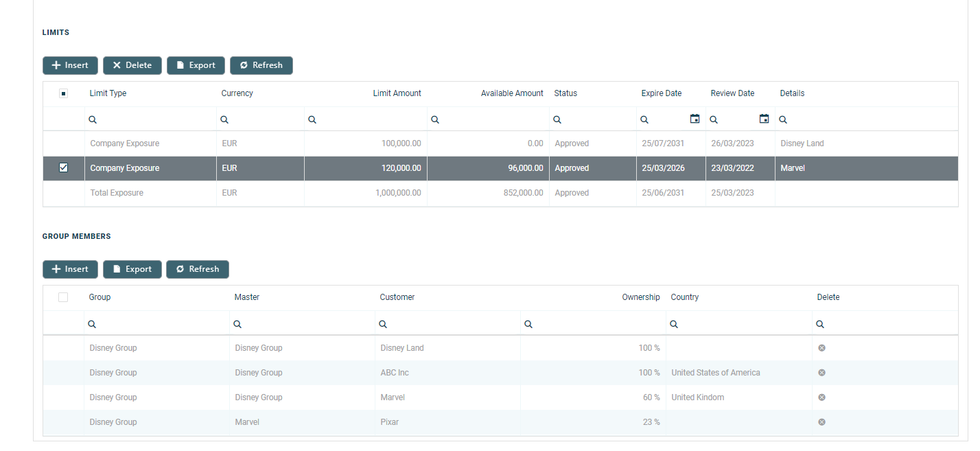Open Expire Date filter calendar picker
The image size is (980, 451).
click(695, 119)
